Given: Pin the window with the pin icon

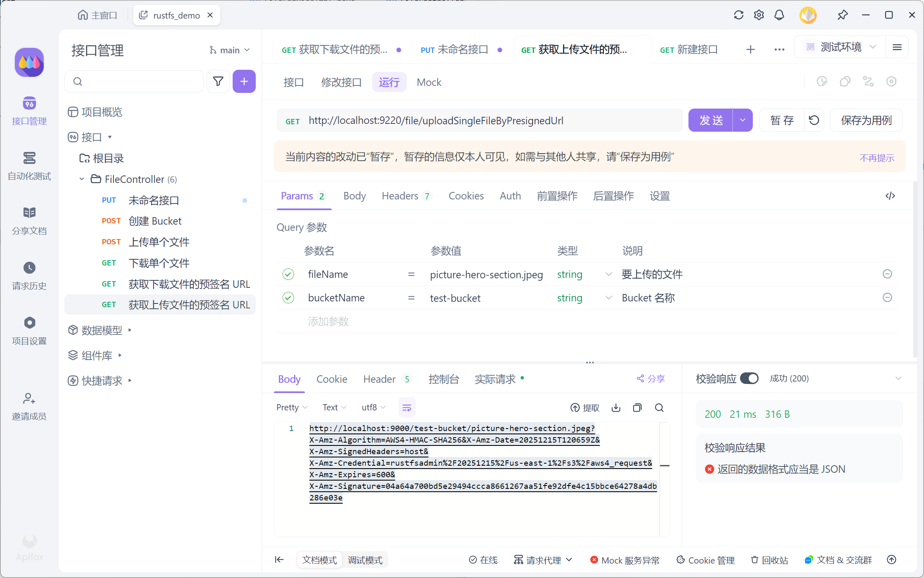Looking at the screenshot, I should click(842, 15).
